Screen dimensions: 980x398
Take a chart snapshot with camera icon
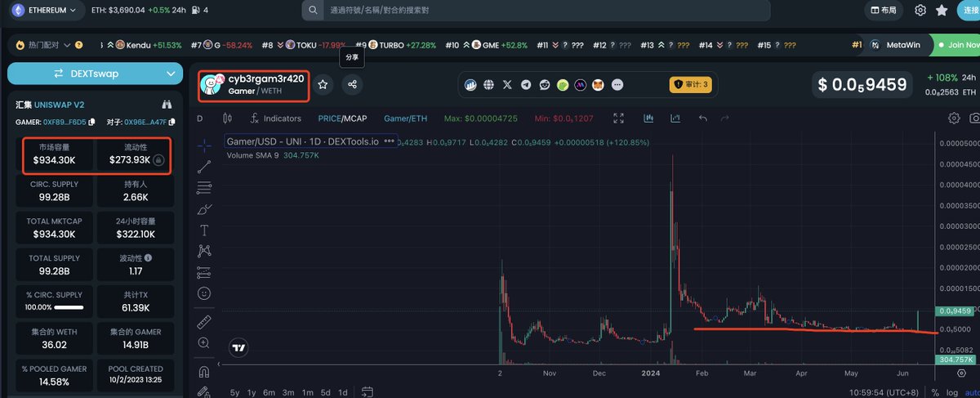(974, 119)
